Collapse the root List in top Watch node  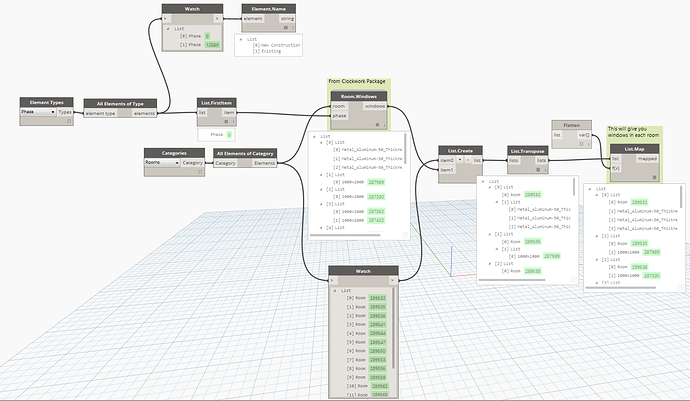[168, 29]
